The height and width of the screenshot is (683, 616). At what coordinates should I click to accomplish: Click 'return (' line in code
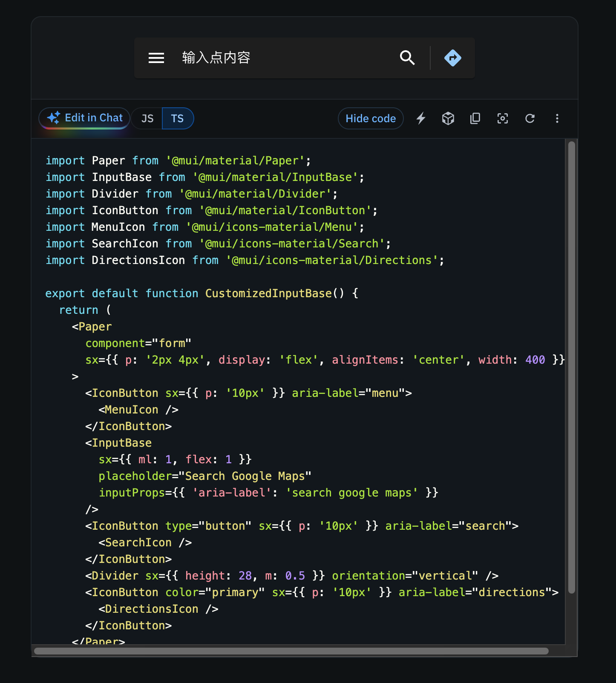click(x=85, y=310)
